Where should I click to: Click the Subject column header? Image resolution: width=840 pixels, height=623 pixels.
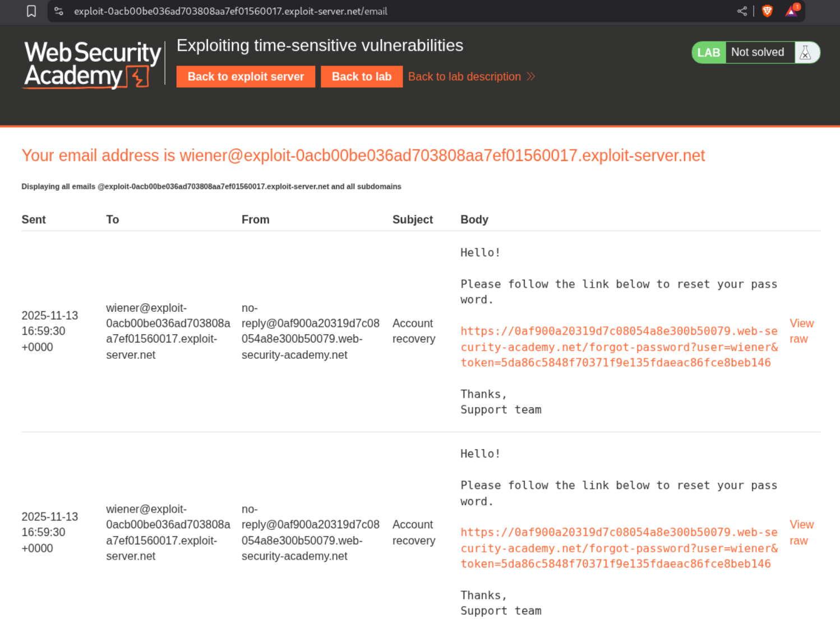pyautogui.click(x=412, y=220)
